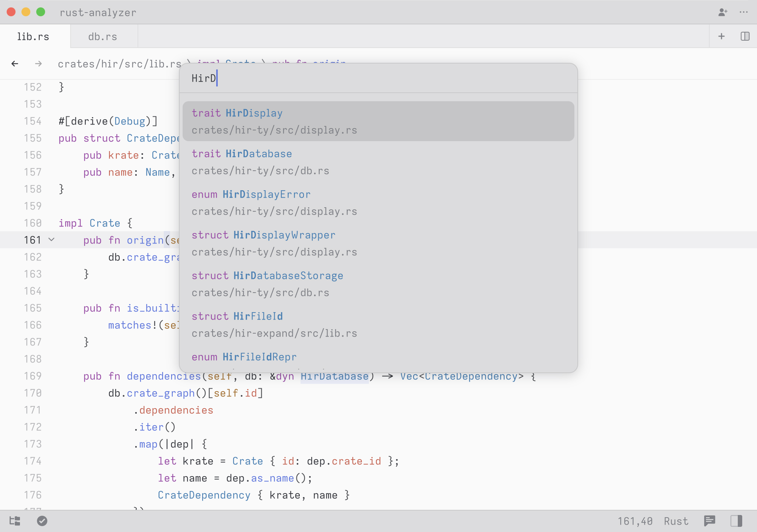Click the 161,40 cursor position indicator
This screenshot has width=757, height=532.
pos(635,521)
